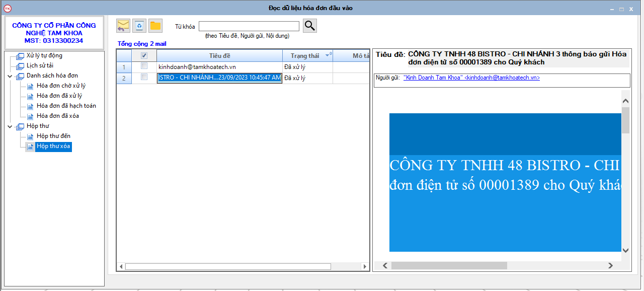The height and width of the screenshot is (291, 644).
Task: Click the Xử lý tự động tree icon
Action: click(x=20, y=56)
